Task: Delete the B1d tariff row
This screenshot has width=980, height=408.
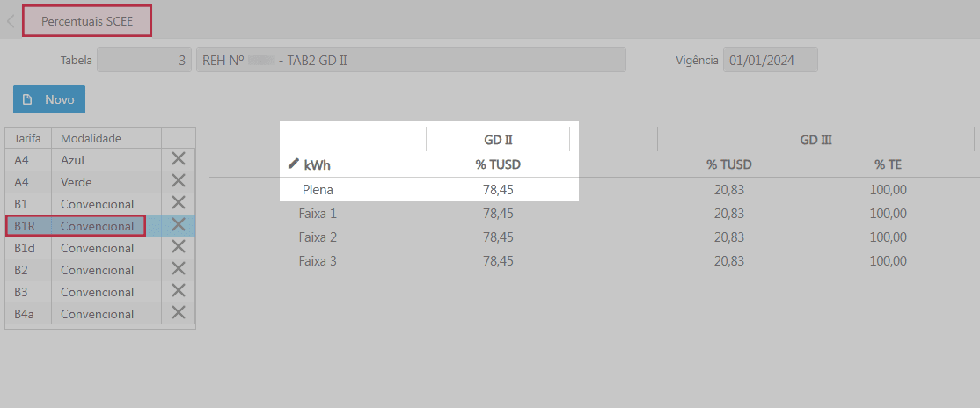Action: (179, 247)
